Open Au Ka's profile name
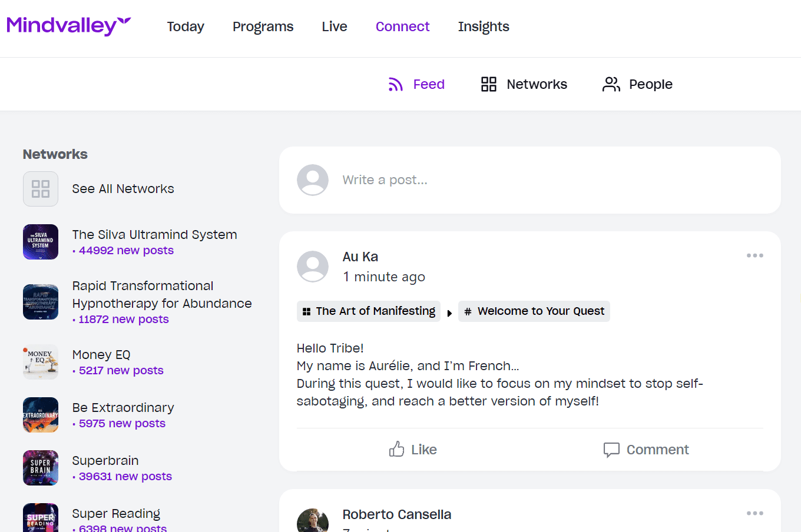This screenshot has height=532, width=801. tap(360, 257)
